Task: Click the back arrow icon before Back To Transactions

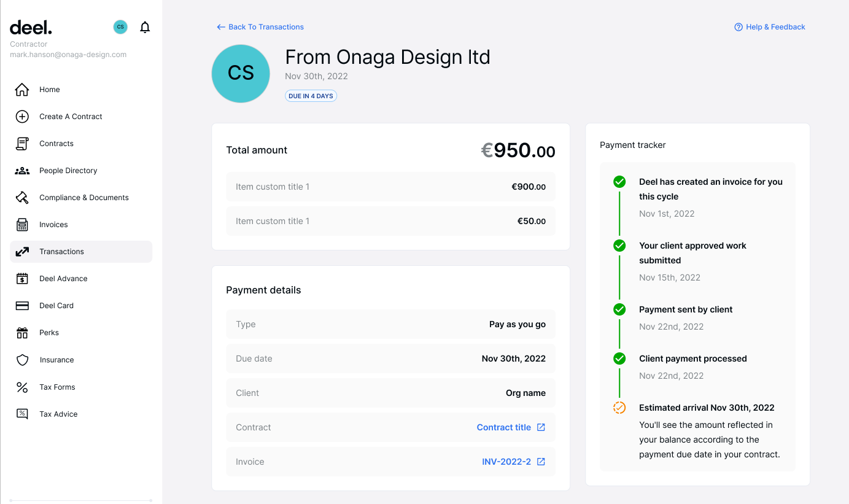Action: (221, 27)
